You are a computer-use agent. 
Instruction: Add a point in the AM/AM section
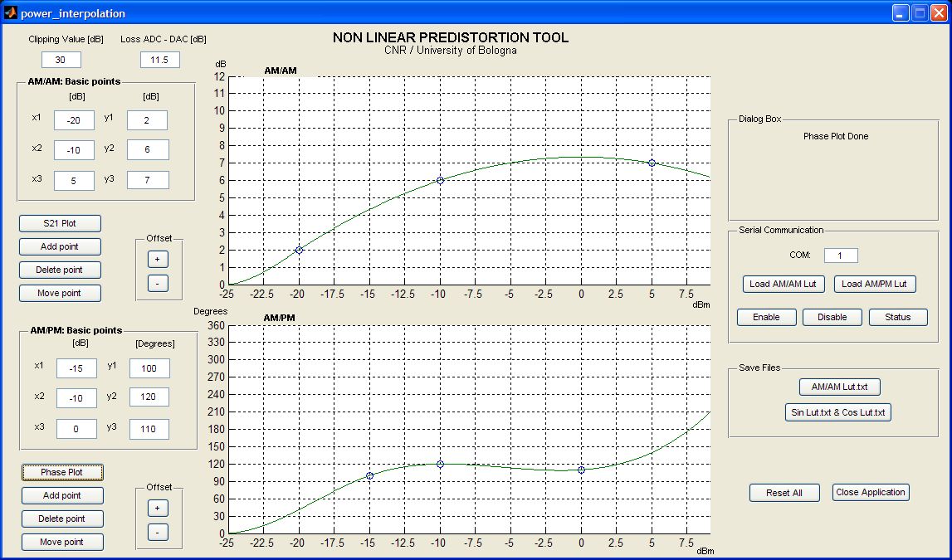click(60, 246)
